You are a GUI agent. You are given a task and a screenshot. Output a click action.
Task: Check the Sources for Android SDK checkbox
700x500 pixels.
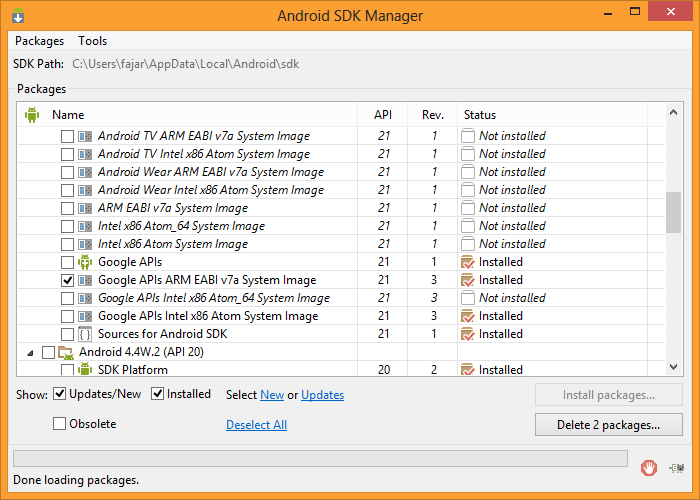coord(67,334)
